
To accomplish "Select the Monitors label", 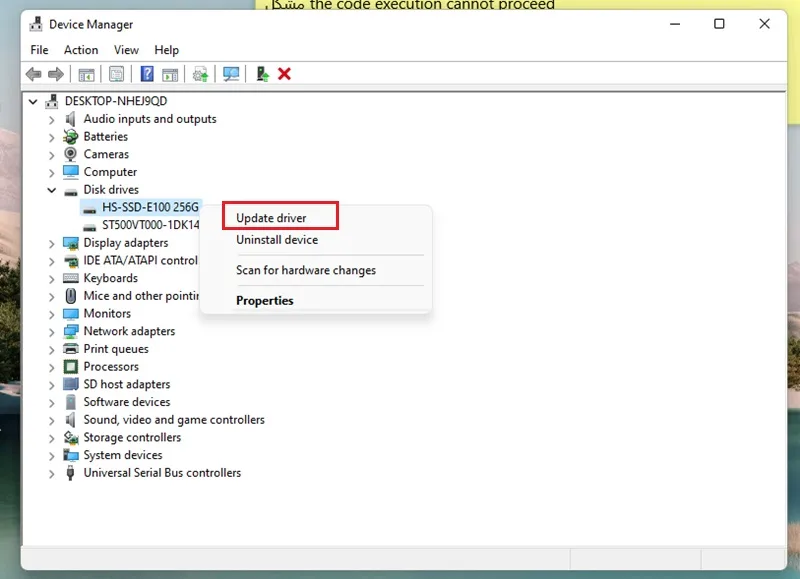I will click(107, 314).
